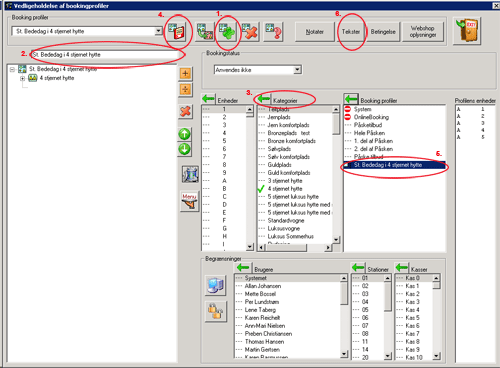Click the green arrow next to Booking profiler list
The width and height of the screenshot is (500, 368).
[351, 99]
